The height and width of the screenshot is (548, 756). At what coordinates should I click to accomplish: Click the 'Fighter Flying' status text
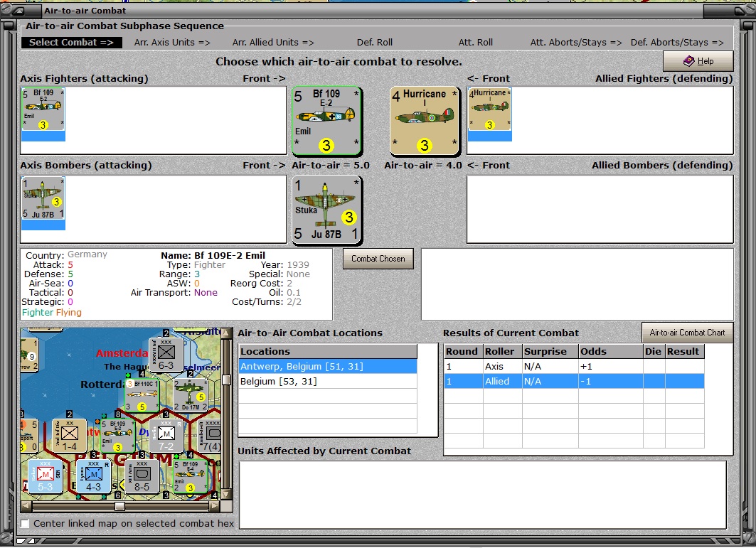click(x=52, y=312)
